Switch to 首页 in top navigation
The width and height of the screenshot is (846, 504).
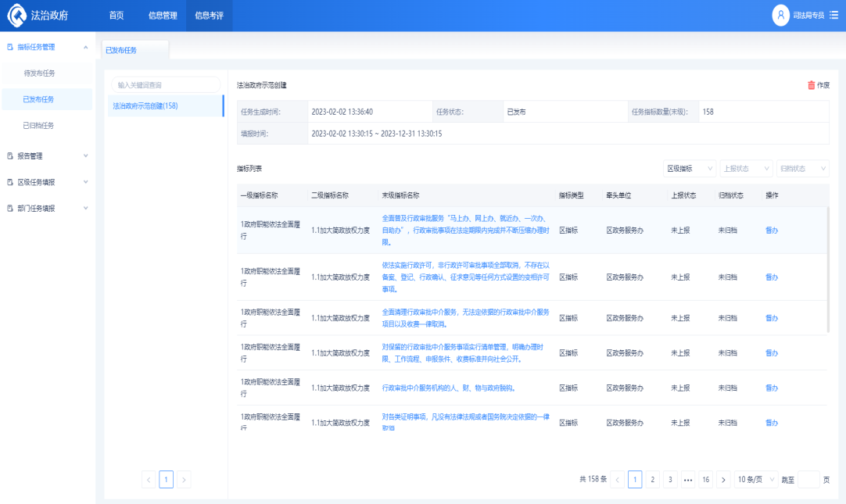[117, 16]
